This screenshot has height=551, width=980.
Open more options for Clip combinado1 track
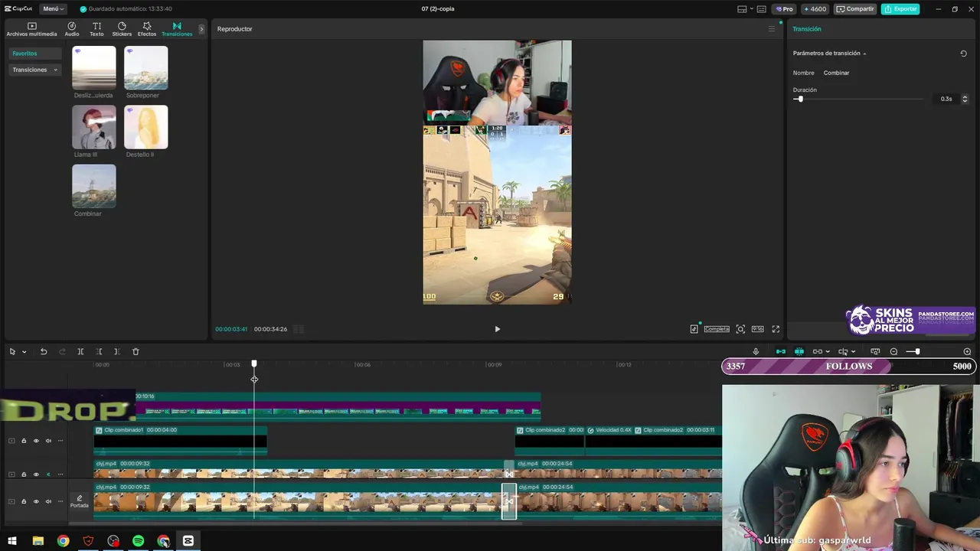(x=60, y=441)
